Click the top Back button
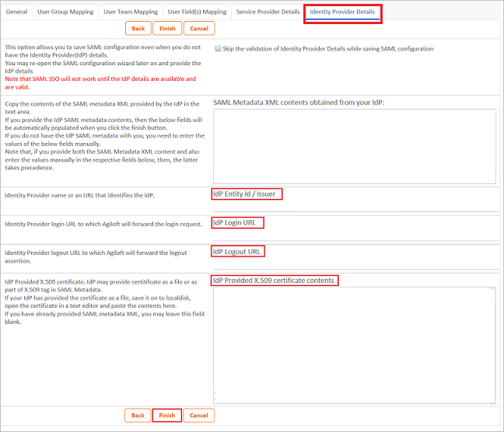The height and width of the screenshot is (432, 504). tap(138, 29)
